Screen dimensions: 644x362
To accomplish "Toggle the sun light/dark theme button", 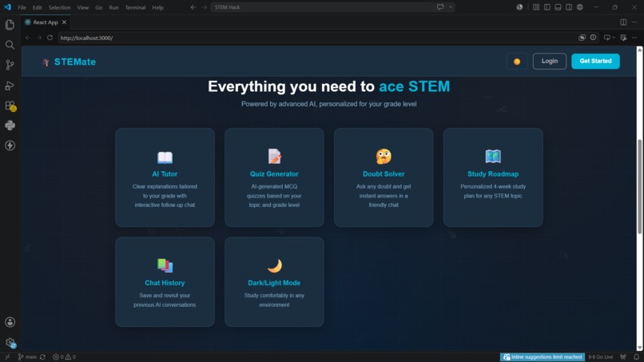I will [517, 62].
